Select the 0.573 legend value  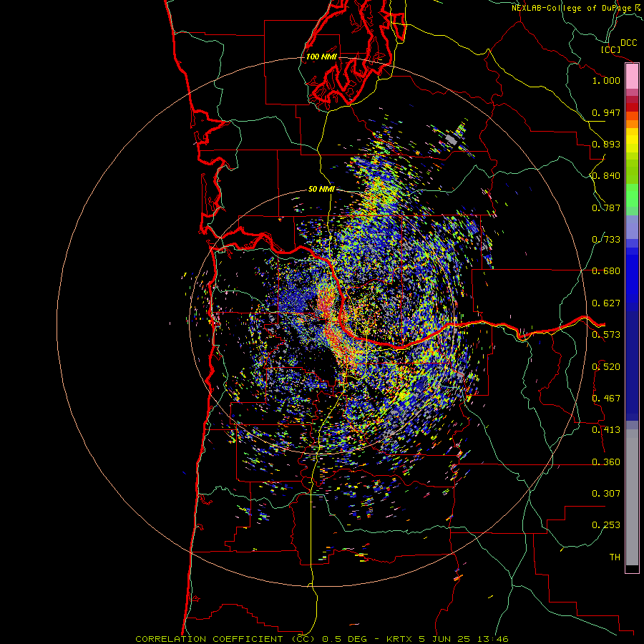[x=606, y=335]
